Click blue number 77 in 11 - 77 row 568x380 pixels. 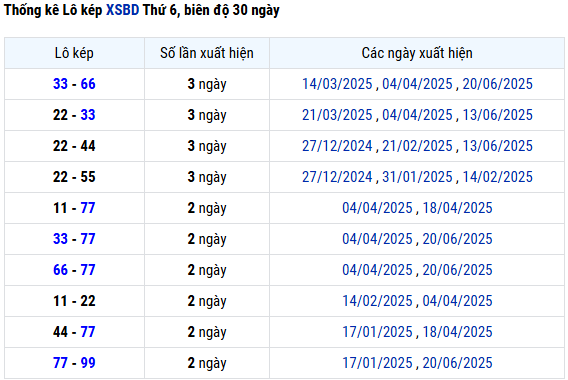pos(88,208)
